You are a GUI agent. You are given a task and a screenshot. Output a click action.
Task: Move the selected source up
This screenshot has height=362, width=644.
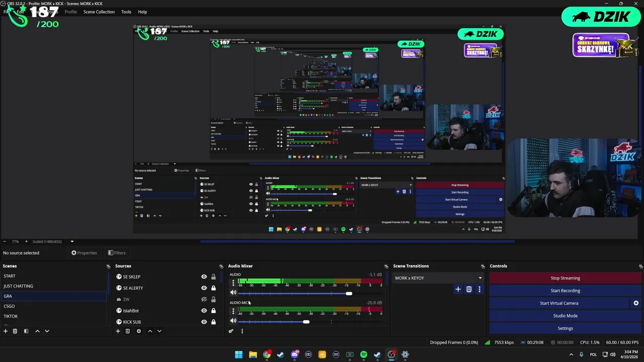tap(150, 331)
